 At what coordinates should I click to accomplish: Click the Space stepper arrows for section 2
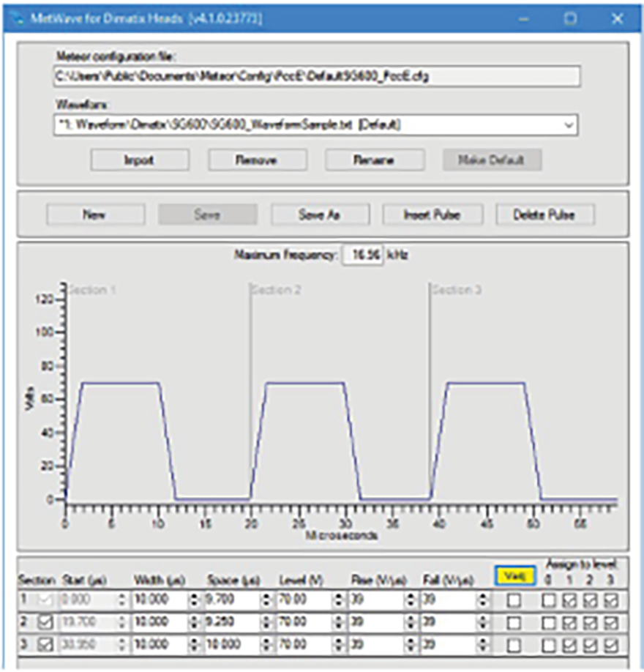click(266, 622)
